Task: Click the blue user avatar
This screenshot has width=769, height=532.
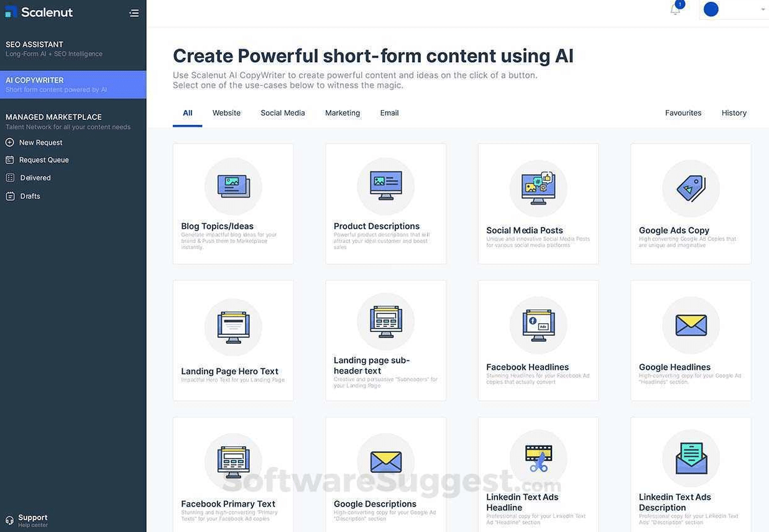Action: click(x=711, y=9)
